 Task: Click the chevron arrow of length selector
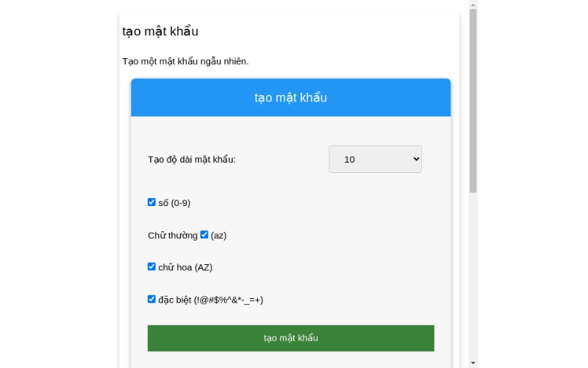tap(416, 159)
